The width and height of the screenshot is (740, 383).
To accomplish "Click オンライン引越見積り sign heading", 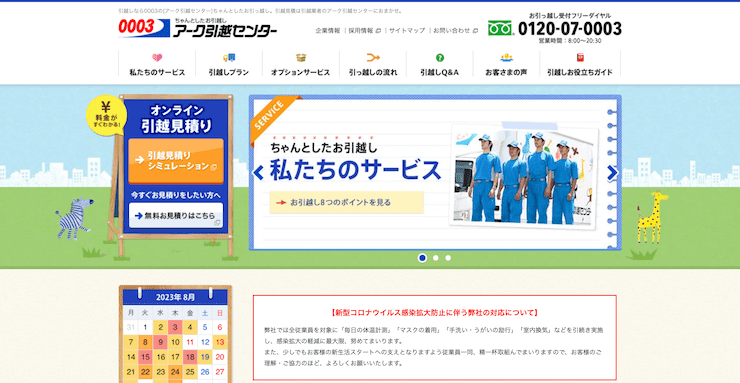I will (176, 118).
